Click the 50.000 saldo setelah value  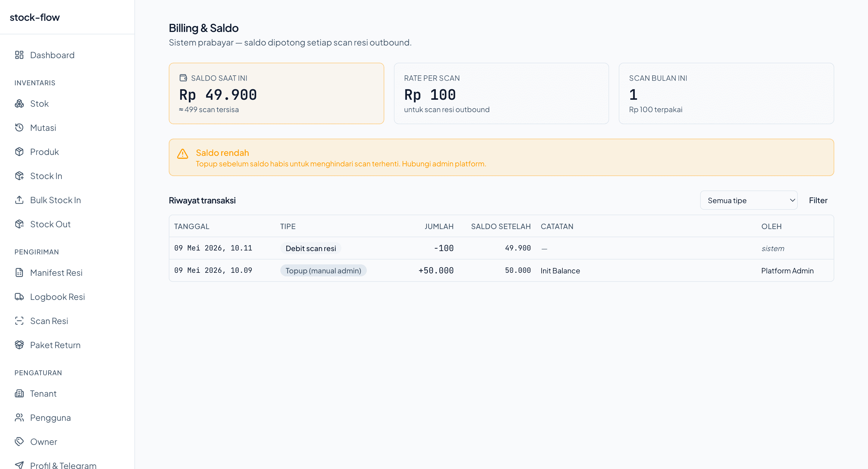coord(517,270)
